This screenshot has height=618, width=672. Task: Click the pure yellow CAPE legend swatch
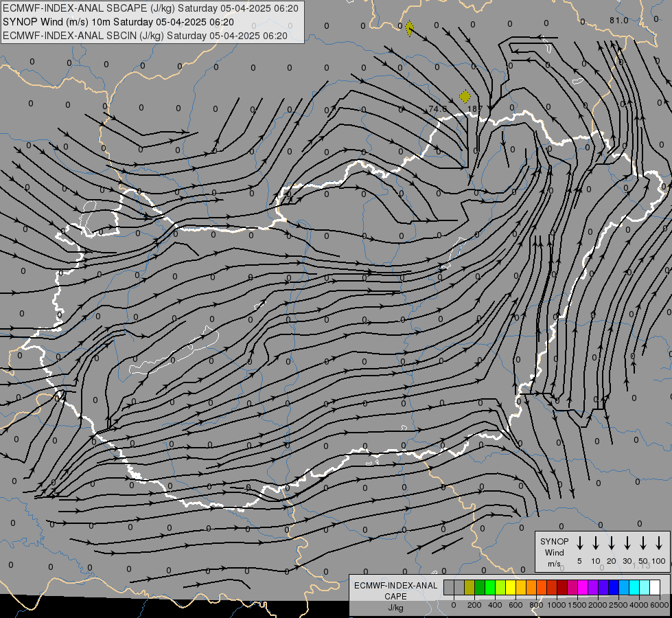511,587
